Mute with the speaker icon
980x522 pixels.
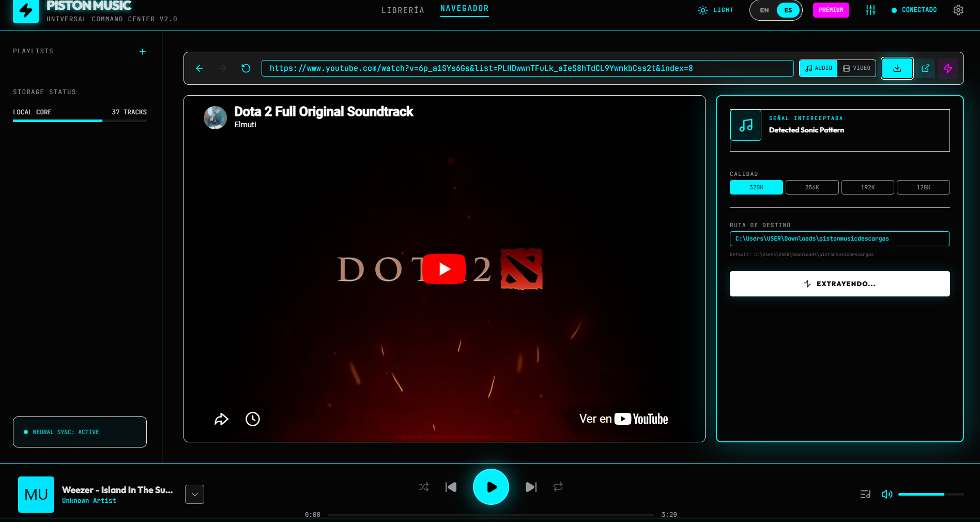(x=887, y=494)
